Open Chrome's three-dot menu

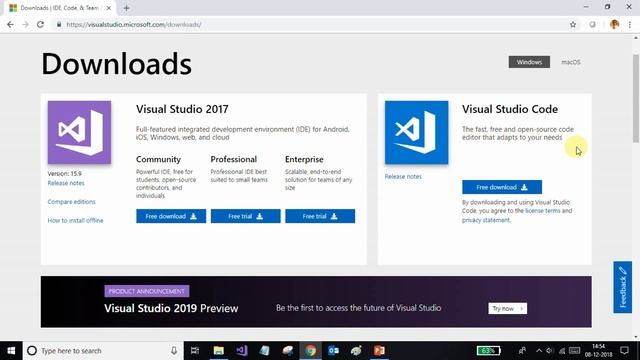tap(630, 24)
